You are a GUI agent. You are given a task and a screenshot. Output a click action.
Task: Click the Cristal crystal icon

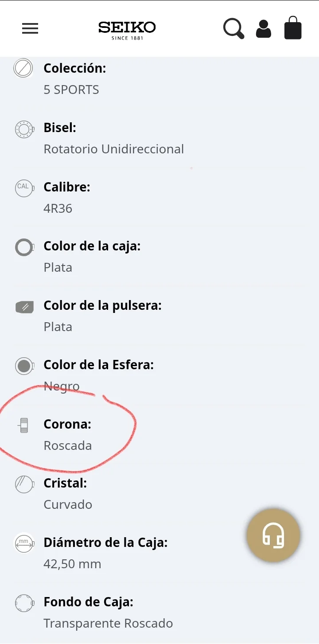(24, 484)
